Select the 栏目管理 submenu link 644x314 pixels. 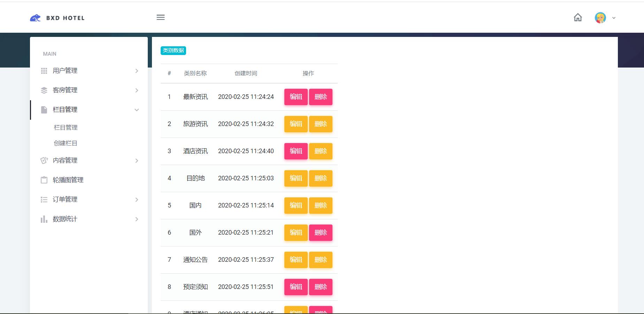click(66, 127)
